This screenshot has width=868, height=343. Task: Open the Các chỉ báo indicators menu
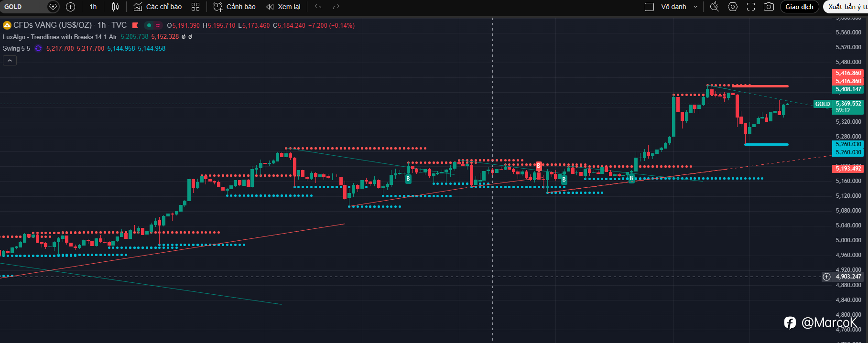(158, 7)
